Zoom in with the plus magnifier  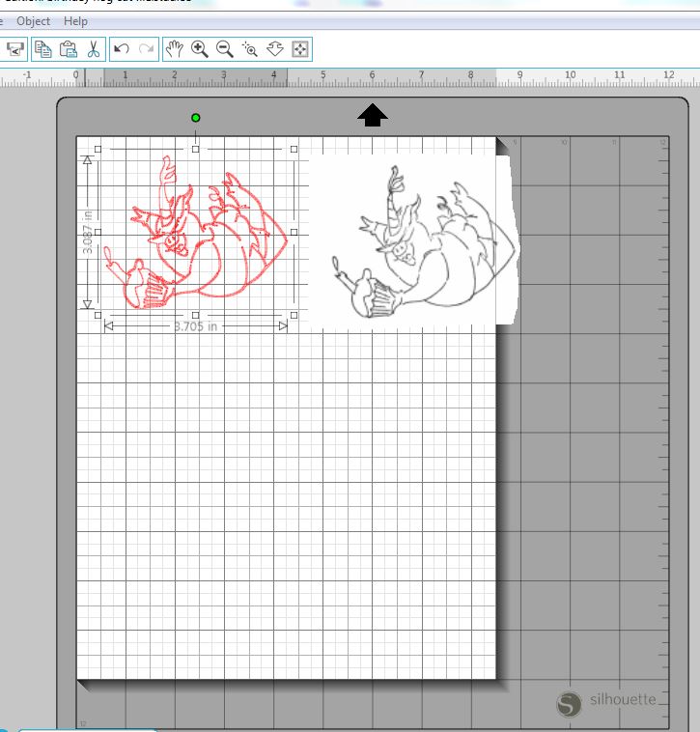[200, 48]
